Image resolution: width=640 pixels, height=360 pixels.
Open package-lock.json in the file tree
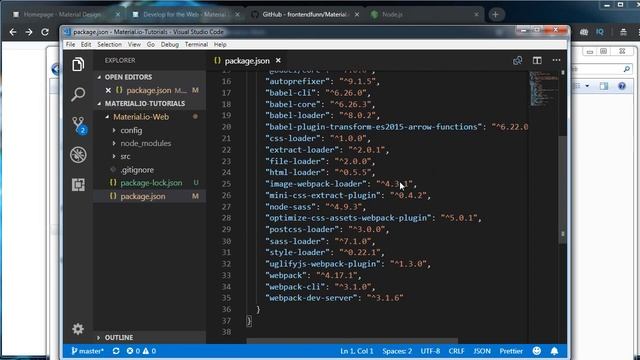(149, 183)
